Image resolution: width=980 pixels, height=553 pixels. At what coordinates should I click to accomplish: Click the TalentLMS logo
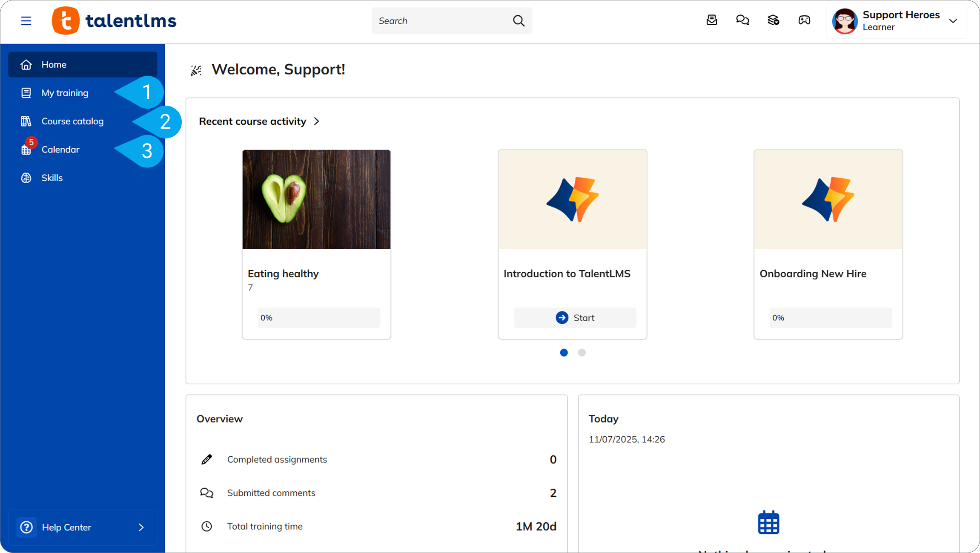[114, 20]
